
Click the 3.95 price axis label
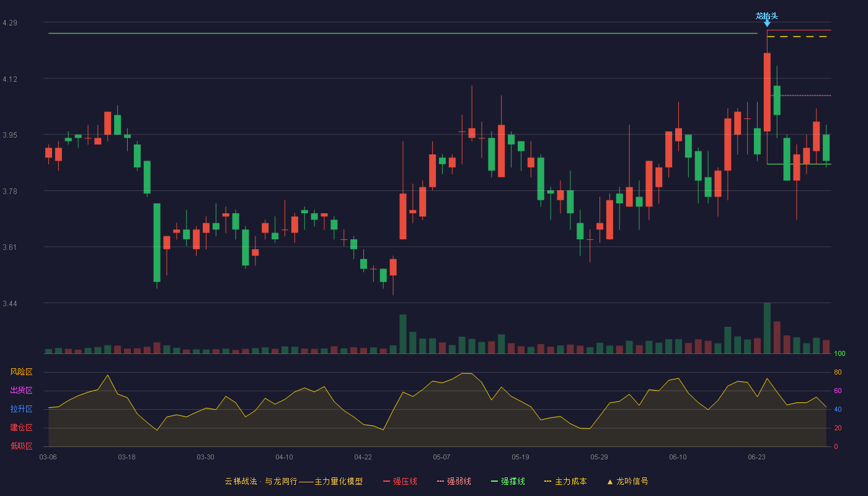click(x=10, y=135)
